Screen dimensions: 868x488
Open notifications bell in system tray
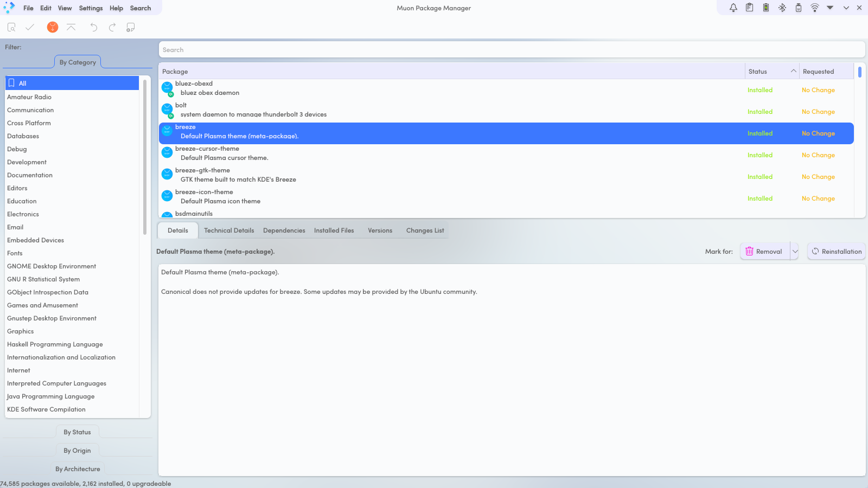[733, 8]
